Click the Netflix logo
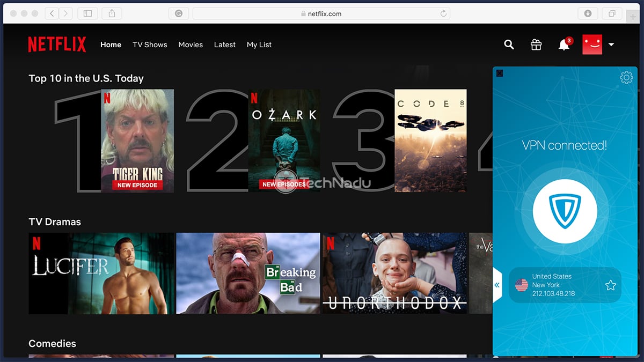Viewport: 644px width, 362px height. 57,45
